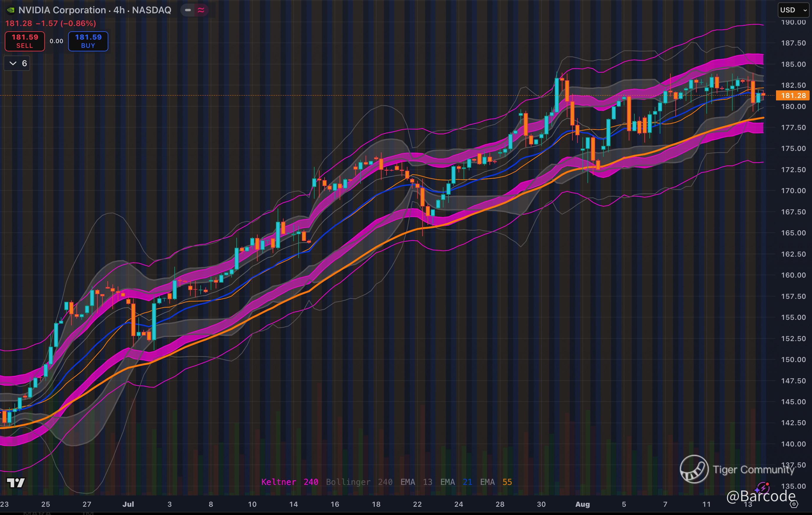Click the Aug marker on time axis

[582, 504]
